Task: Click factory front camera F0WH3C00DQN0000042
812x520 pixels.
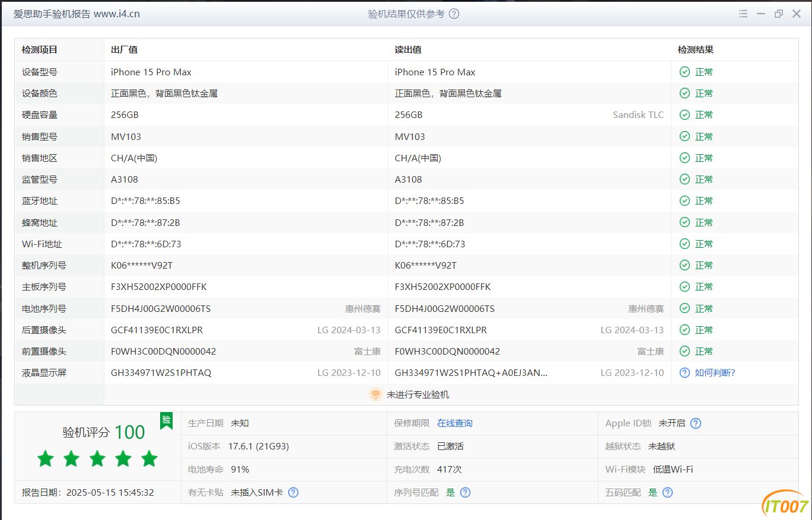Action: coord(164,352)
